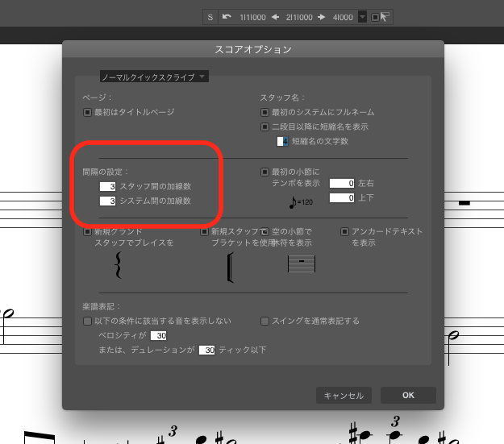
Task: Open the toolbar dropdown triangle next to 4|000
Action: coord(363,17)
